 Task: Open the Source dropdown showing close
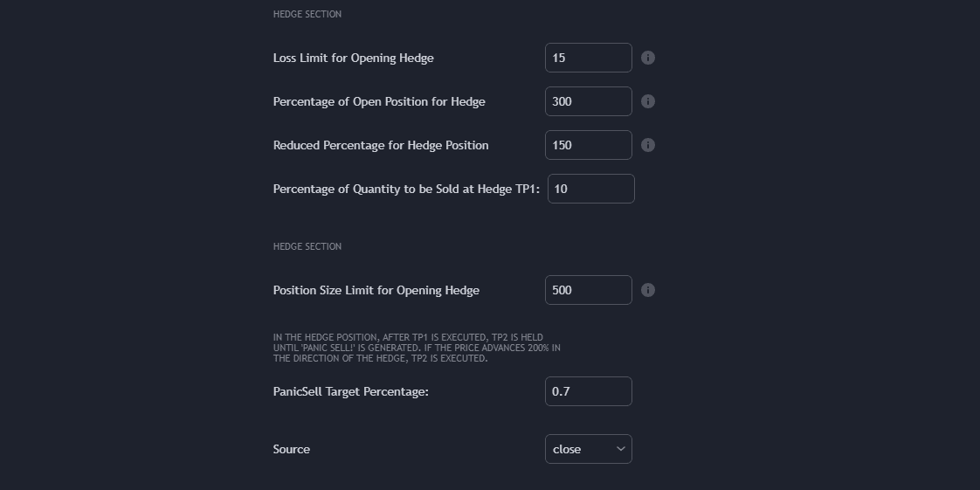(x=588, y=449)
